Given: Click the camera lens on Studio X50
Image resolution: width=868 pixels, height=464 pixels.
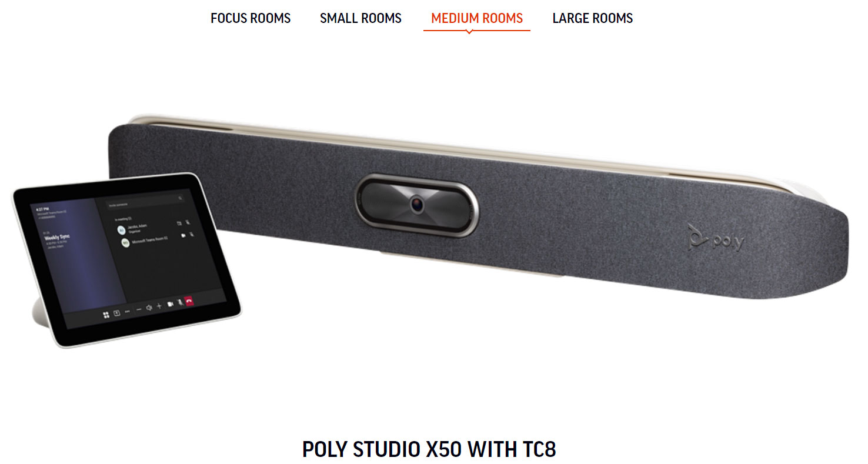Looking at the screenshot, I should point(417,205).
